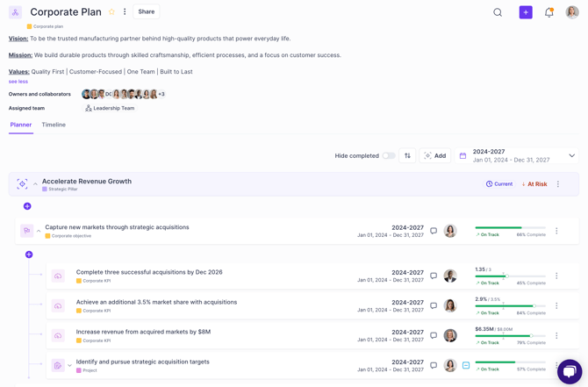The image size is (588, 387).
Task: Switch to the Planner tab
Action: tap(21, 125)
